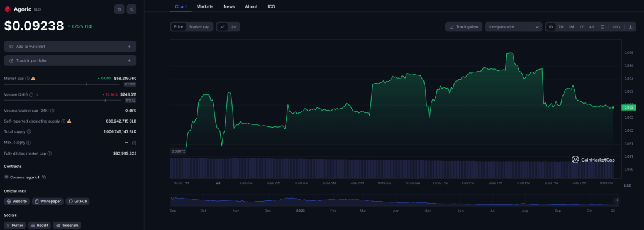Open the Reddit social link
Screen dimensions: 644x230
pos(40,226)
